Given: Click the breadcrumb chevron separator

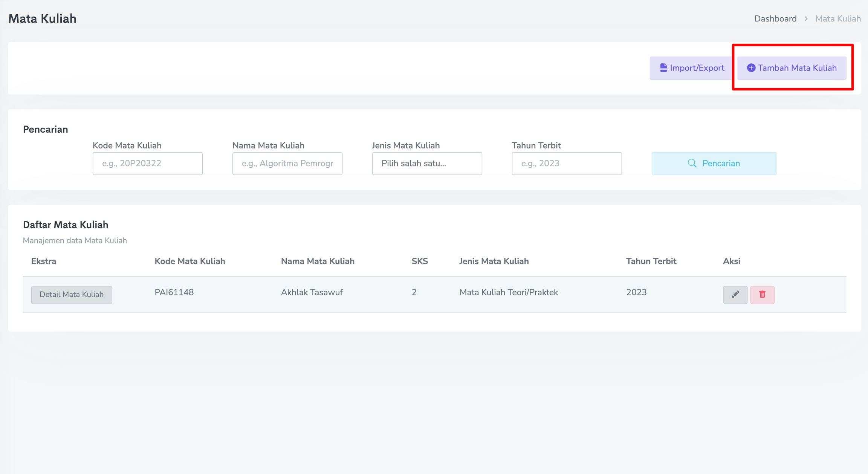Looking at the screenshot, I should [806, 18].
